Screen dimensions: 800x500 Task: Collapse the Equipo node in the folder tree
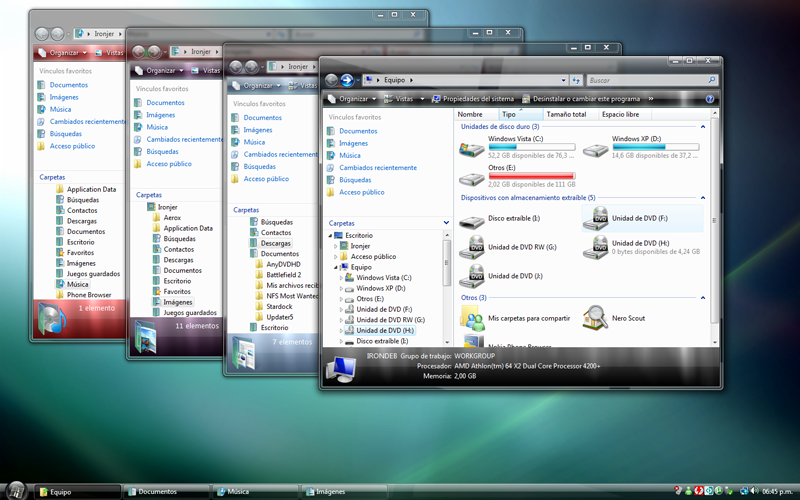[336, 267]
